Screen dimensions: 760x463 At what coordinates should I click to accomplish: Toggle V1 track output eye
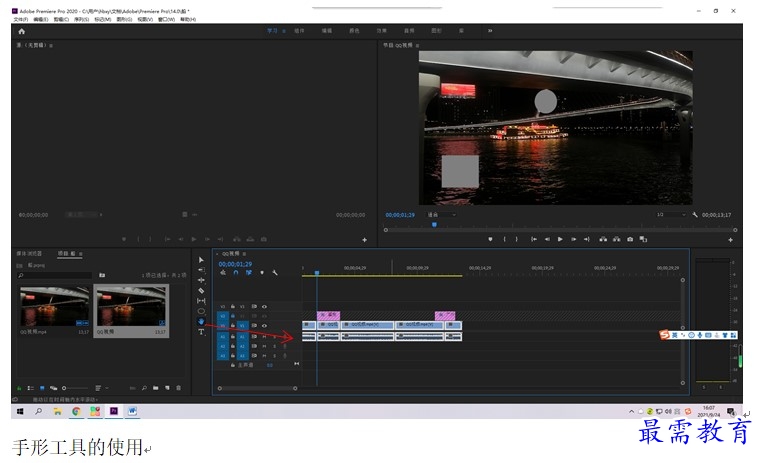point(264,326)
